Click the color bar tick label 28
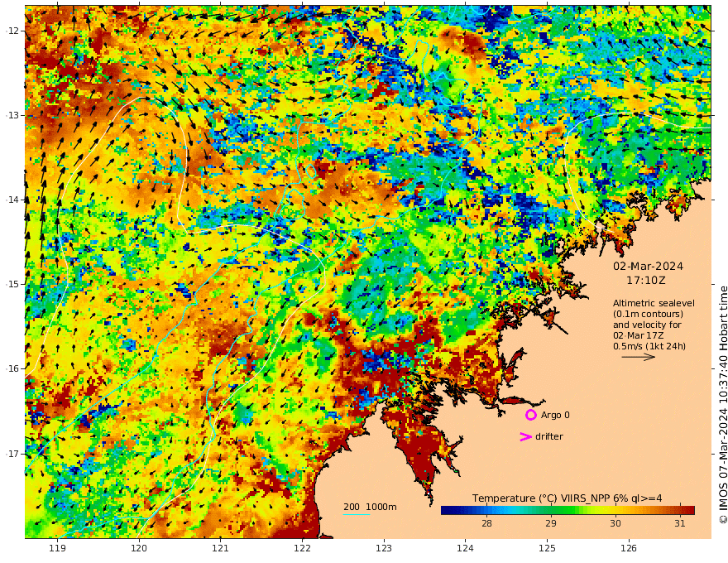 (486, 523)
